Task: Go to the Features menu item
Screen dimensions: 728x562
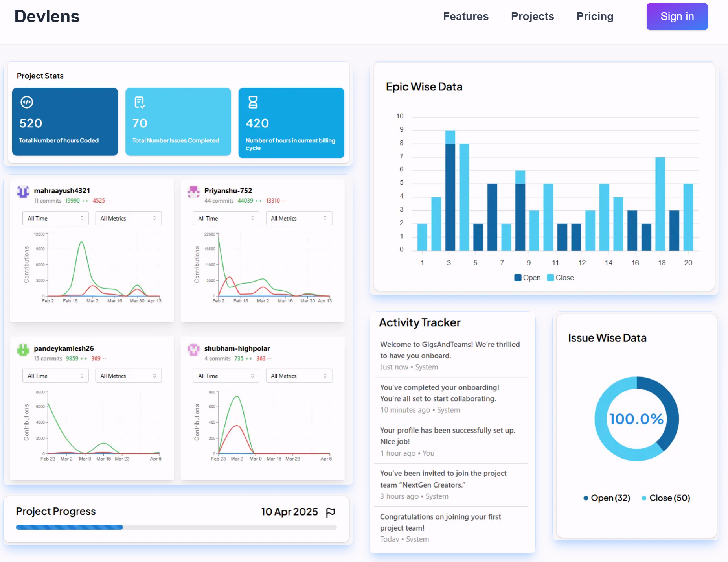Action: [466, 17]
